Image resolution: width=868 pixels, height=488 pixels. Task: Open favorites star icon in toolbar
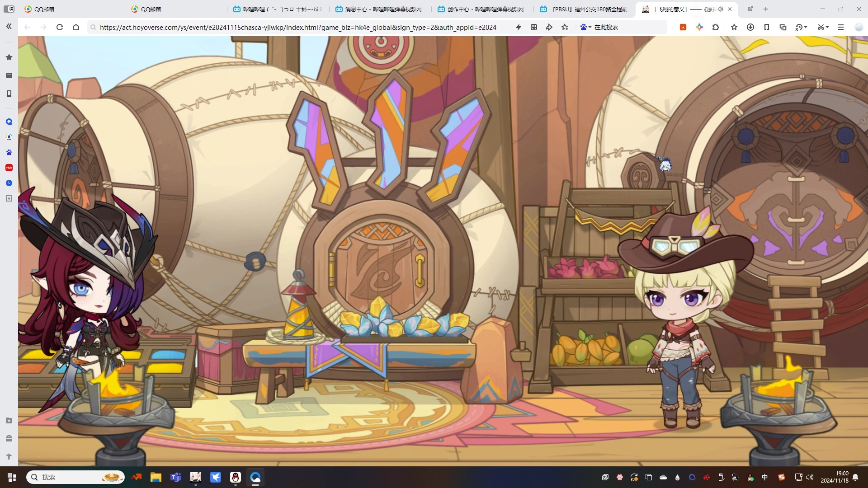[x=734, y=27]
